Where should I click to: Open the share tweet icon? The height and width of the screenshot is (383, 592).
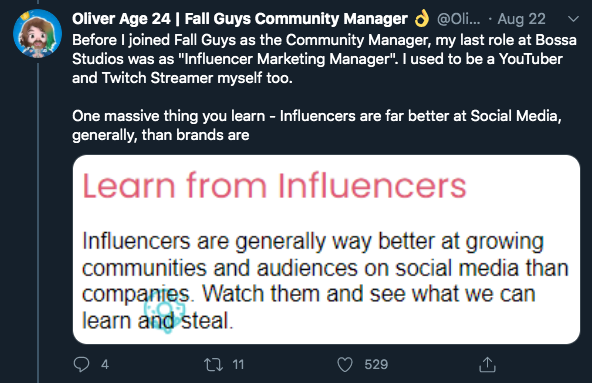click(487, 364)
